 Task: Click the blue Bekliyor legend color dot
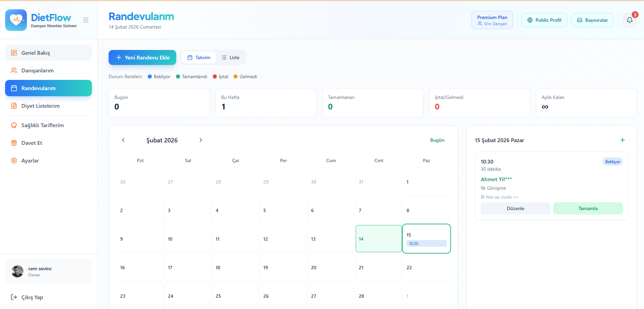(x=150, y=76)
